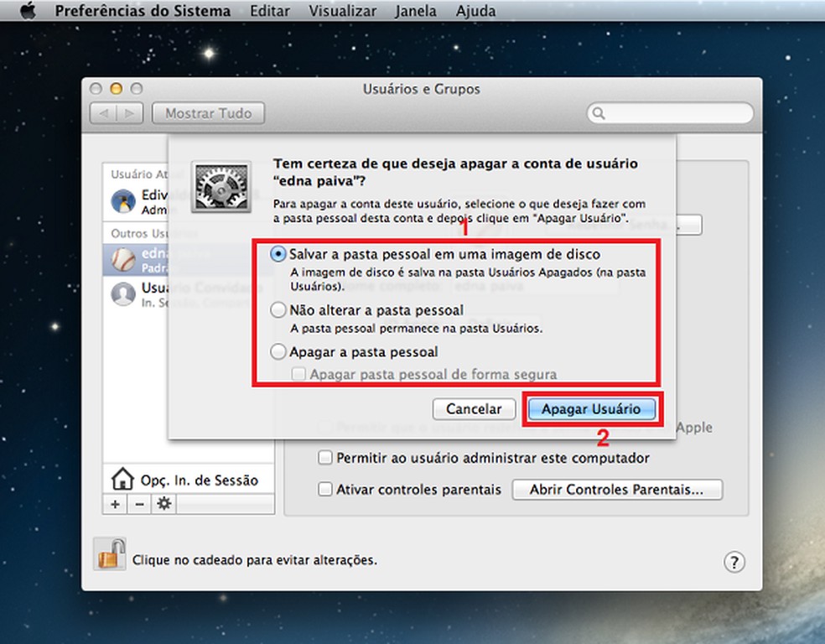Select Salvar a pasta pessoal em imagem de disco
Image resolution: width=825 pixels, height=644 pixels.
[278, 254]
